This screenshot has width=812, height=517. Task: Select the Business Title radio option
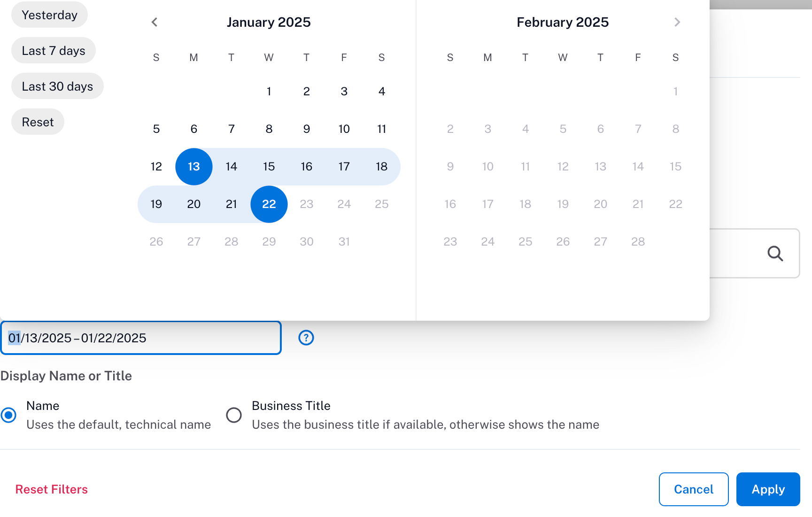tap(234, 415)
